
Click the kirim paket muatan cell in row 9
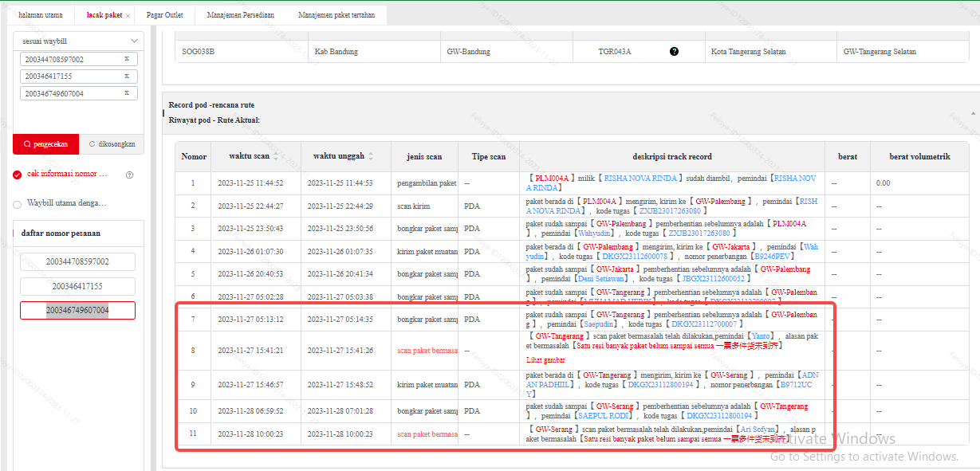(x=427, y=384)
